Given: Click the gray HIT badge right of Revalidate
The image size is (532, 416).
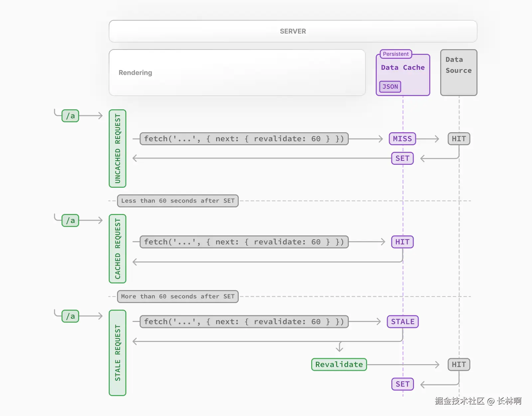Looking at the screenshot, I should point(459,364).
